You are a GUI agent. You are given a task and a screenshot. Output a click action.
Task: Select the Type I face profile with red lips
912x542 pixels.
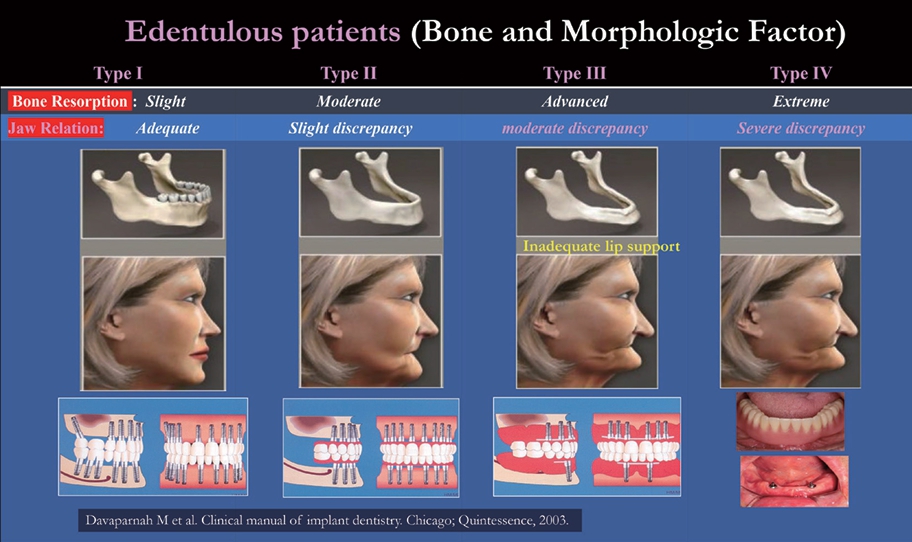click(153, 322)
